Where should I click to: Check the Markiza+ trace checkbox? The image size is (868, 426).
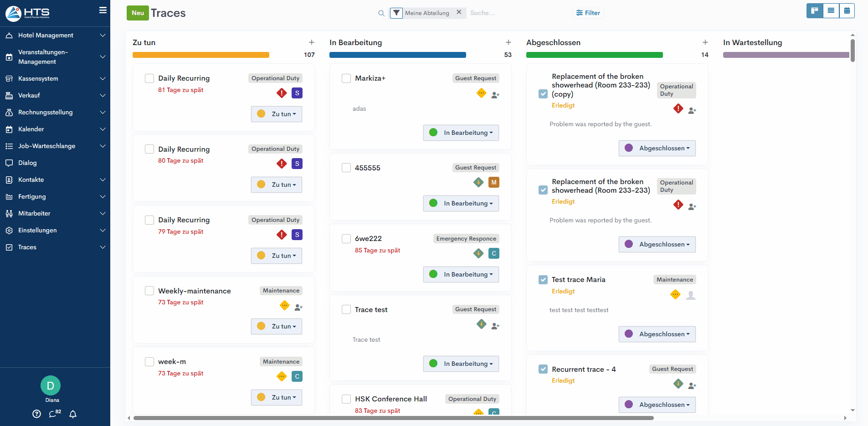point(346,78)
